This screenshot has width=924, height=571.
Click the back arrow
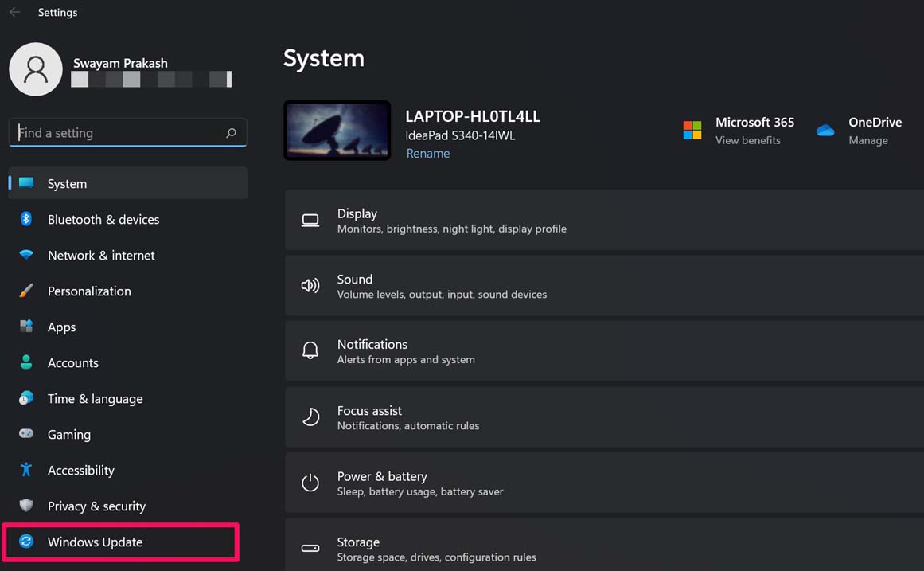click(x=13, y=12)
